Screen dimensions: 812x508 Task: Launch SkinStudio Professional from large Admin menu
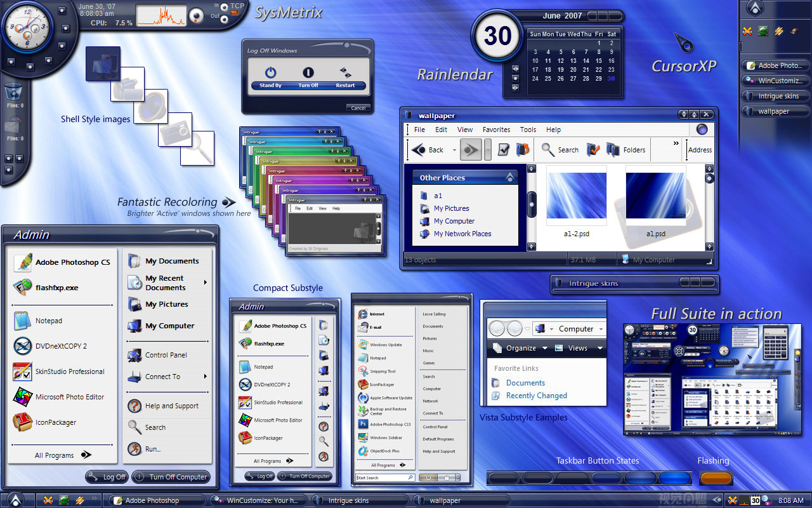coord(59,371)
